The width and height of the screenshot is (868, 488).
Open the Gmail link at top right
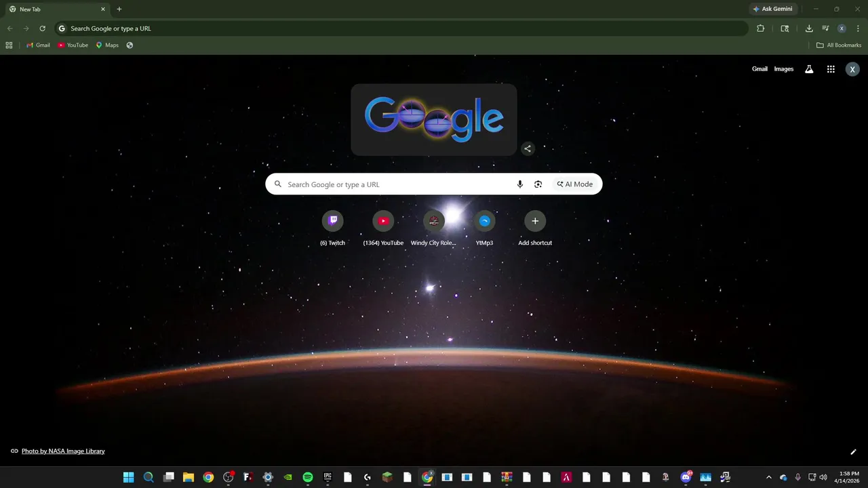[x=759, y=69]
